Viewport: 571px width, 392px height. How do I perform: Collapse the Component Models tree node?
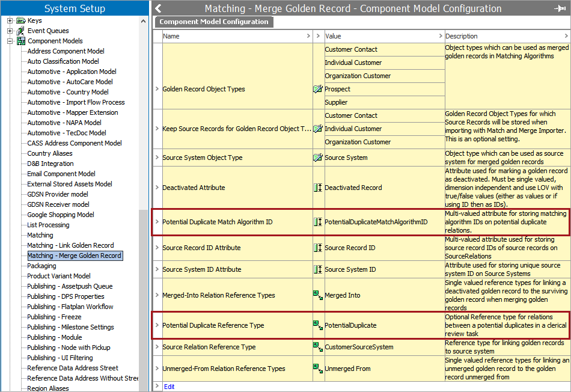(10, 41)
